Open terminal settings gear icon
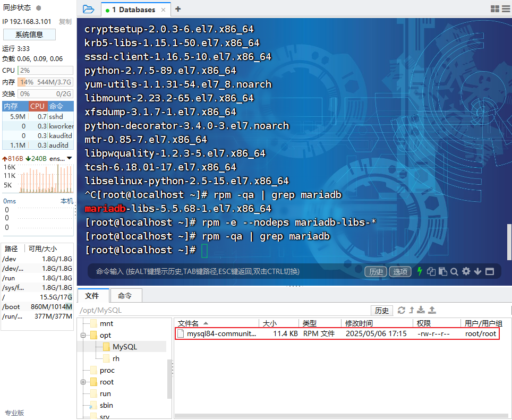This screenshot has width=512, height=420. [466, 271]
